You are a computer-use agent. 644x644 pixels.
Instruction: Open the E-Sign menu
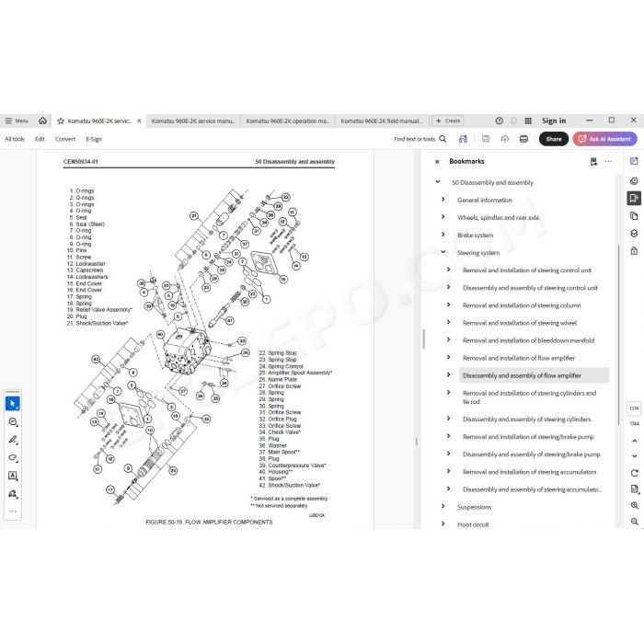click(x=94, y=139)
